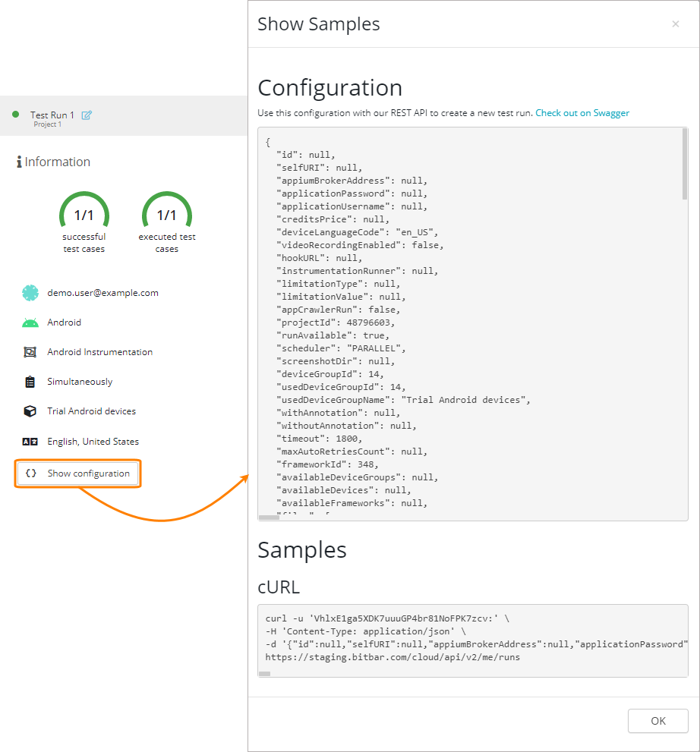Image resolution: width=700 pixels, height=752 pixels.
Task: Click the horizontal scrollbar under the Configuration JSON
Action: 270,517
